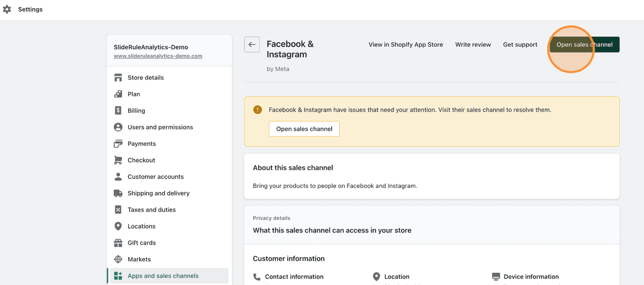The height and width of the screenshot is (285, 644).
Task: Click View in Shopify App Store
Action: [x=406, y=45]
